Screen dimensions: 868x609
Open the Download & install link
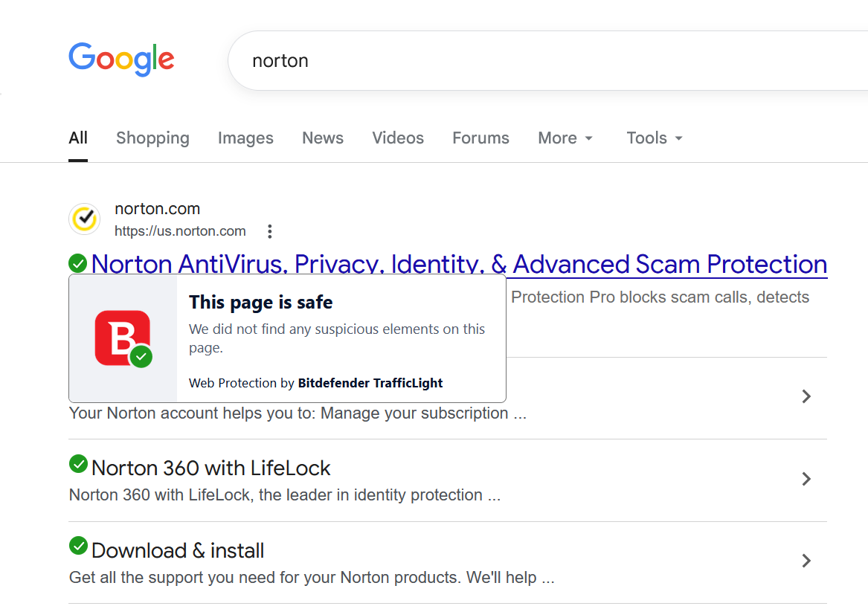tap(178, 551)
